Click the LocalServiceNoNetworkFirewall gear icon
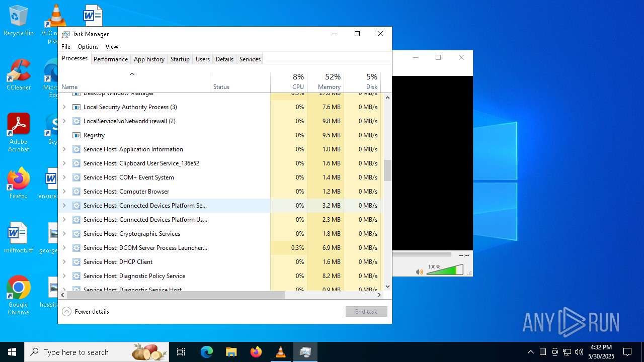 click(76, 121)
